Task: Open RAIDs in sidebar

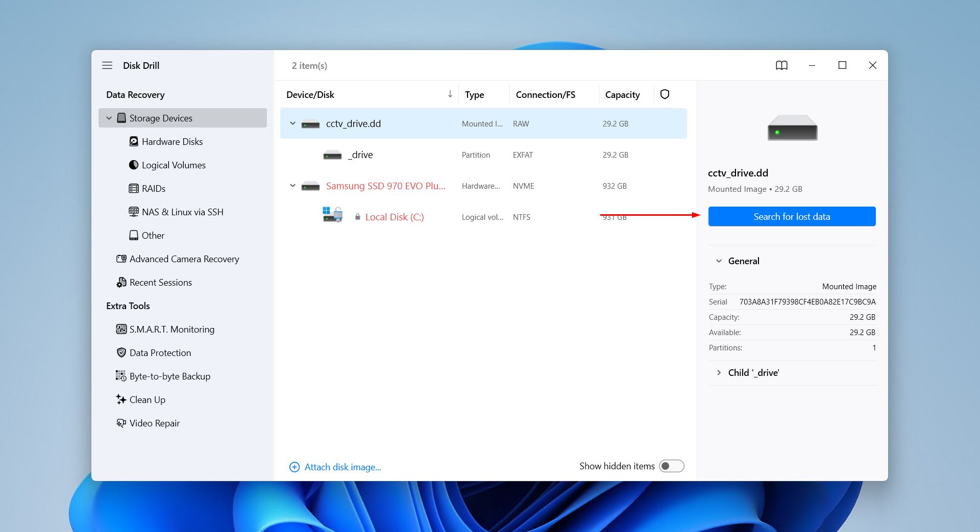Action: coord(154,188)
